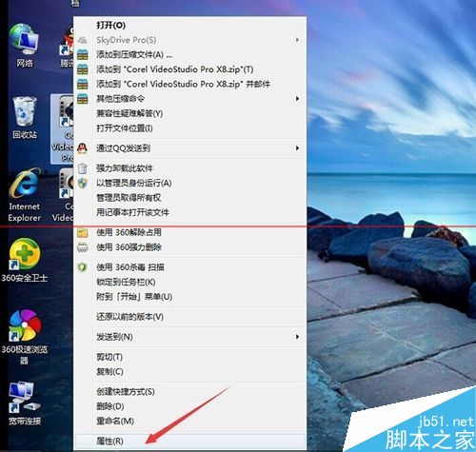The height and width of the screenshot is (452, 476).
Task: Select the 360安全卫士 desktop icon
Action: [25, 260]
